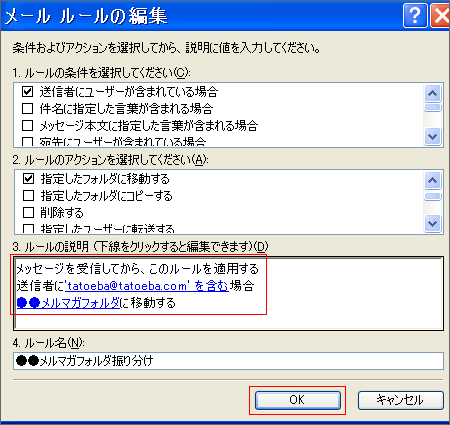Click the rule name input field
450x425 pixels.
pos(228,361)
